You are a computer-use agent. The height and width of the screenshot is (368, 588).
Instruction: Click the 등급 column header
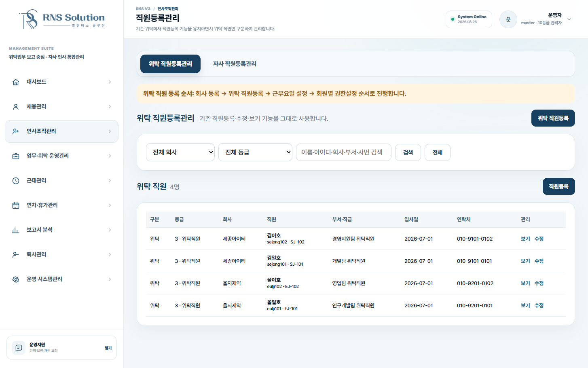coord(179,220)
